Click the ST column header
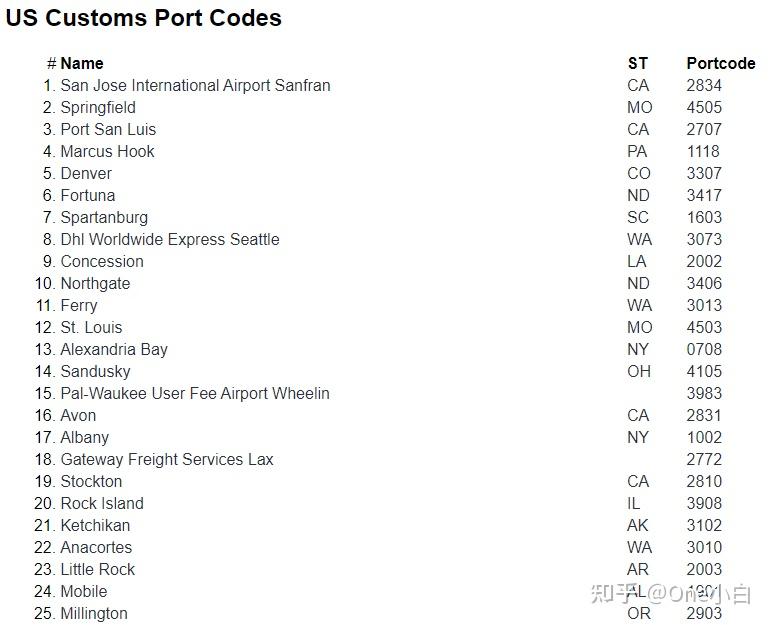Image resolution: width=772 pixels, height=625 pixels. coord(637,63)
